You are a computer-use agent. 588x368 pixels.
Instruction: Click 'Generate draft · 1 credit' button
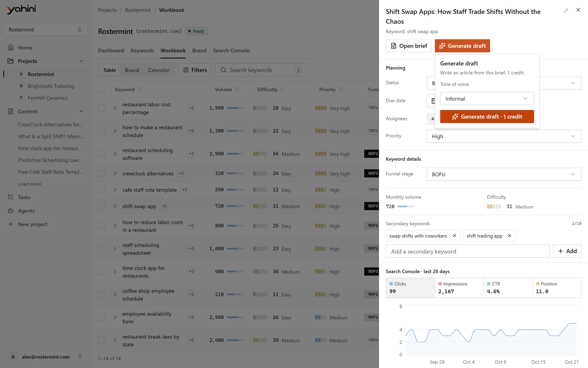(487, 117)
